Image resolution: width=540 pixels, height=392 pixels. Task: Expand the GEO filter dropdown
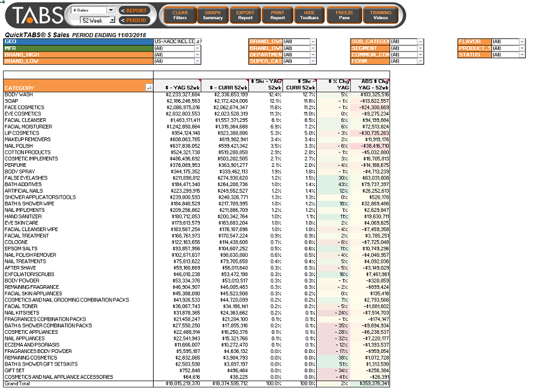(x=197, y=41)
